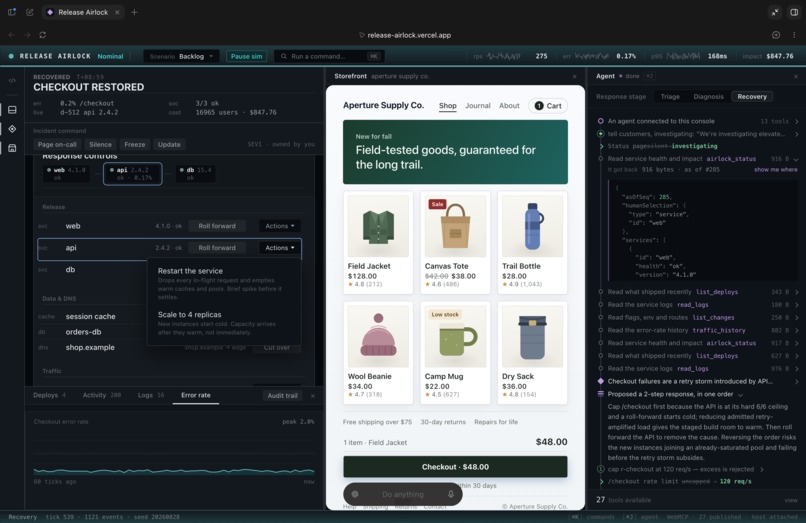The height and width of the screenshot is (523, 806).
Task: Open a new browser tab
Action: pos(134,12)
